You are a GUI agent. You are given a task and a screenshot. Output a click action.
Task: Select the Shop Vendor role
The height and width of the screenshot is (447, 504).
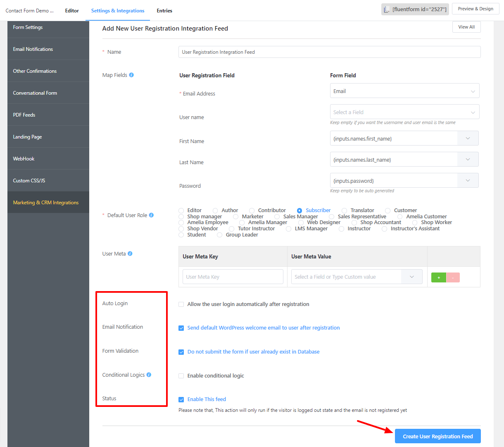pos(181,229)
